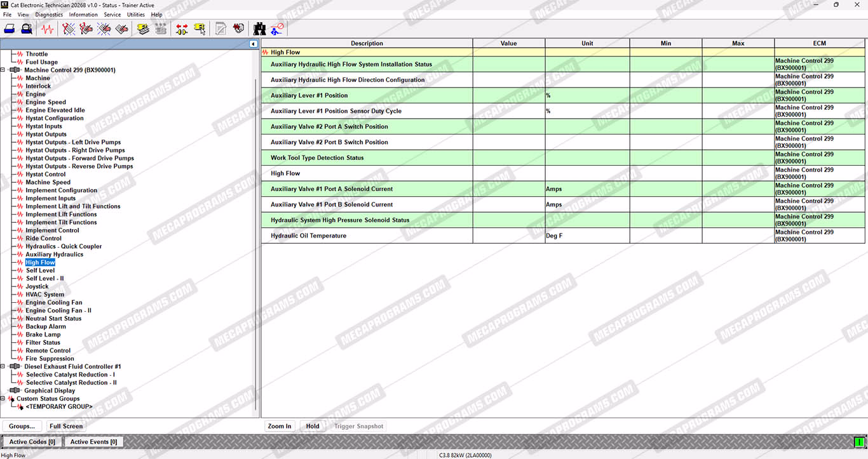This screenshot has height=459, width=868.
Task: Click the icon beside Custom Status Groups
Action: click(11, 399)
